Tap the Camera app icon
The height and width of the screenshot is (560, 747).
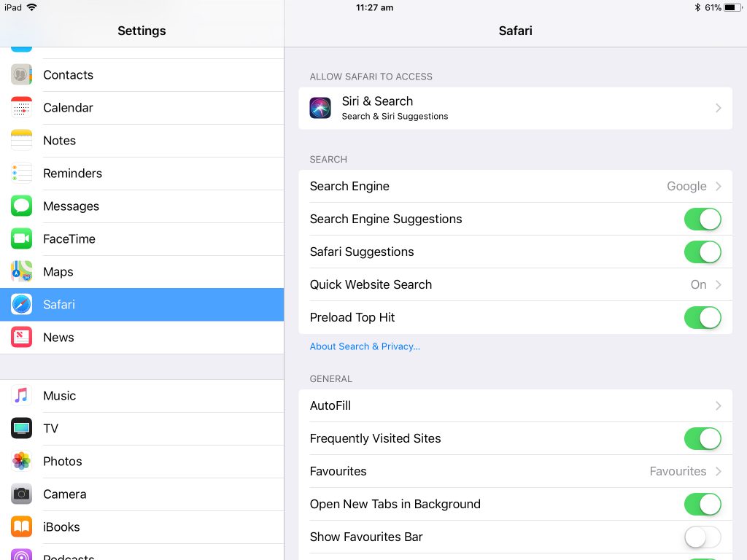21,494
